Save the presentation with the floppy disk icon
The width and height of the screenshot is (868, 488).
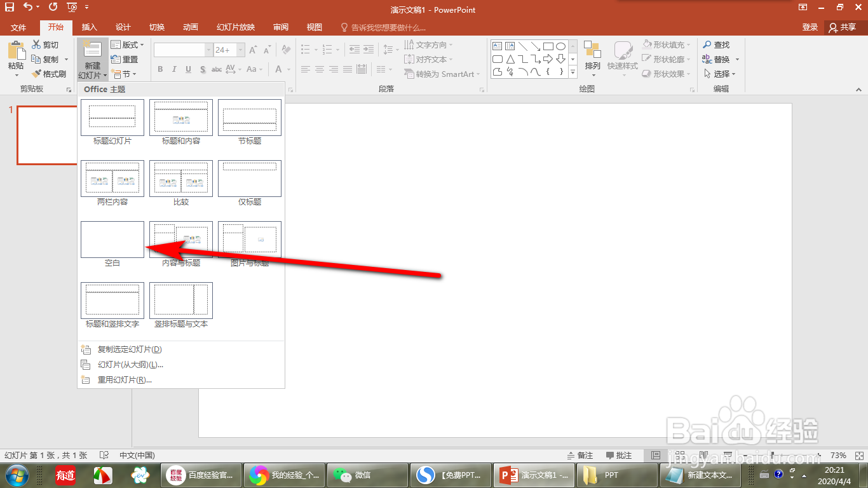(x=10, y=8)
